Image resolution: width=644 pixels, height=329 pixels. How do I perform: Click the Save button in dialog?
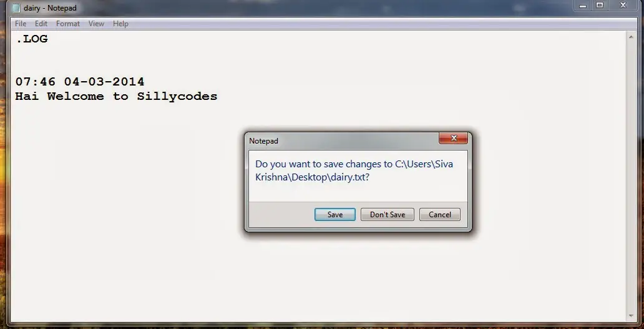pyautogui.click(x=334, y=214)
